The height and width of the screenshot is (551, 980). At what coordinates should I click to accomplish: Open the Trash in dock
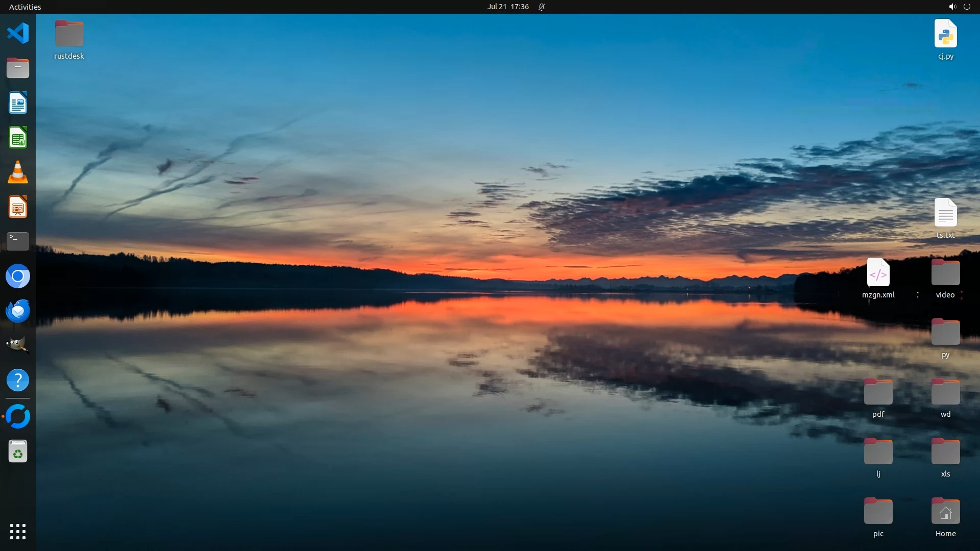pos(18,452)
